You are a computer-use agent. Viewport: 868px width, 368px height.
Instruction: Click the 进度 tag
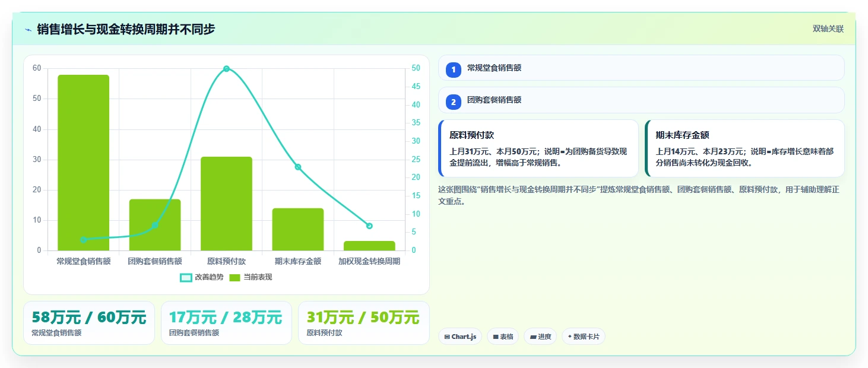[x=540, y=337]
